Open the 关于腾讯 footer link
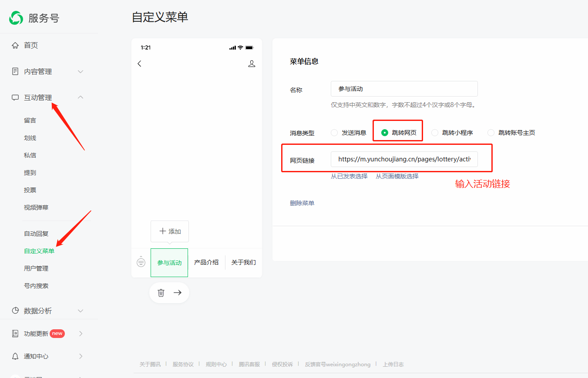The width and height of the screenshot is (588, 378). tap(150, 365)
